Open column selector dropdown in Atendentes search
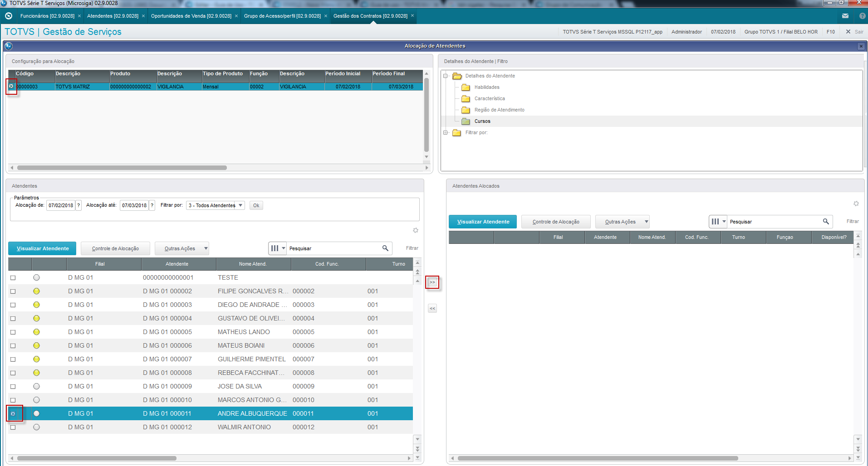The image size is (868, 466). point(277,248)
